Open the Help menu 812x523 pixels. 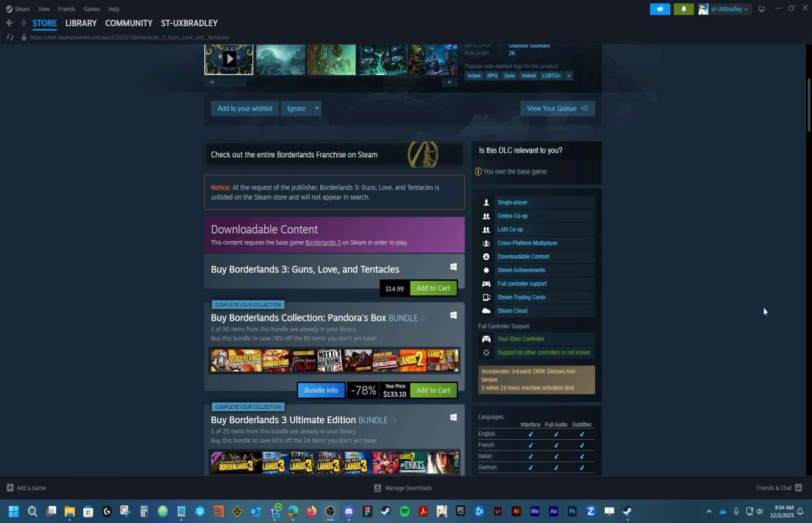tap(114, 9)
